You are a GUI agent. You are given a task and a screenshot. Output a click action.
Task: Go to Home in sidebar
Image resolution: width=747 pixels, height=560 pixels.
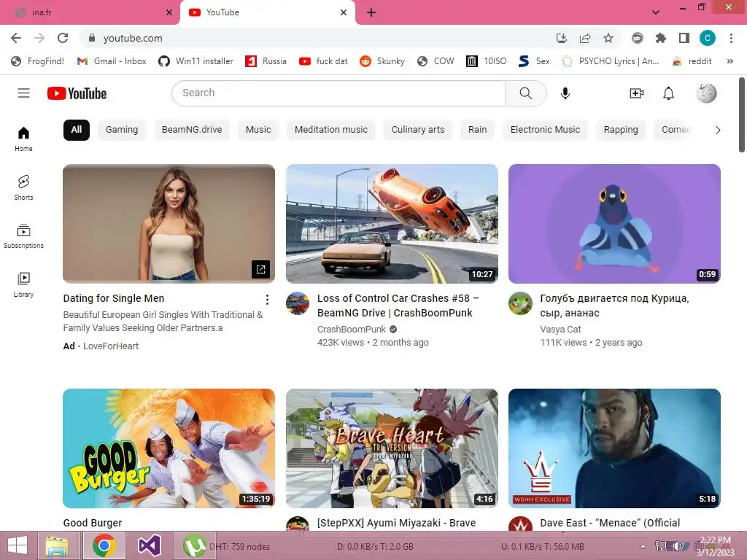pyautogui.click(x=23, y=139)
